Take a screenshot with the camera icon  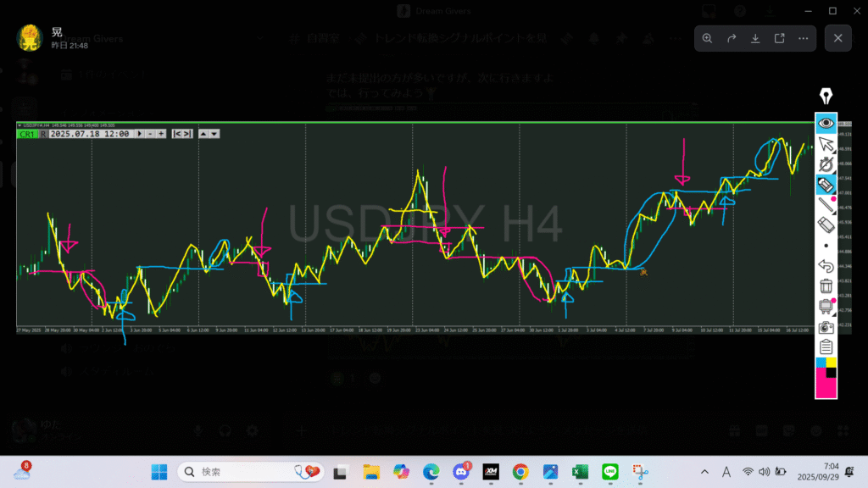click(826, 327)
